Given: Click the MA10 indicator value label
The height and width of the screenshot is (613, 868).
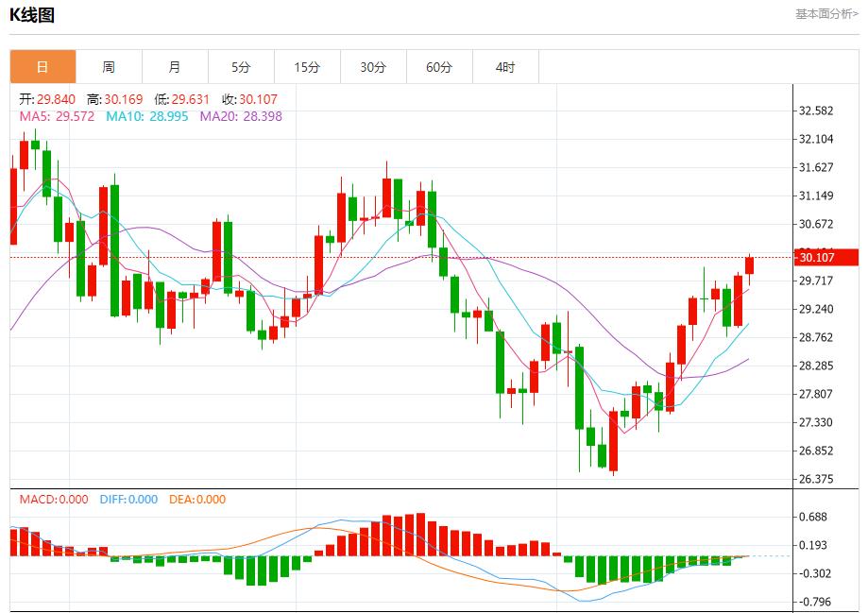Looking at the screenshot, I should (146, 116).
